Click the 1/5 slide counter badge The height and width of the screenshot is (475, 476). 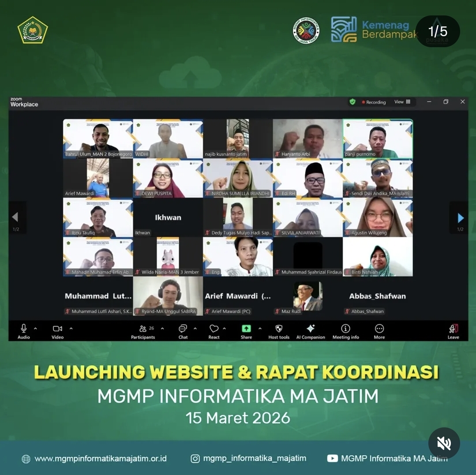pos(438,31)
